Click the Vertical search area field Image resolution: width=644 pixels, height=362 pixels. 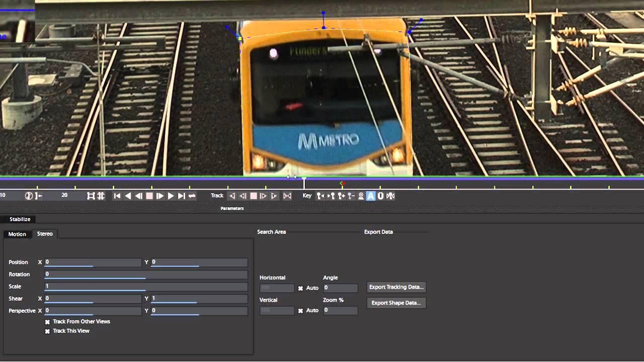click(277, 311)
